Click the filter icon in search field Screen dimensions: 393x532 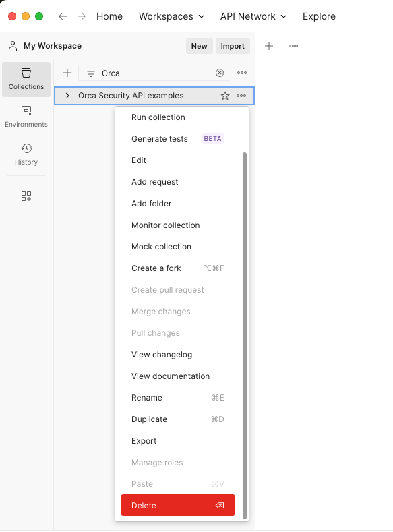[90, 73]
